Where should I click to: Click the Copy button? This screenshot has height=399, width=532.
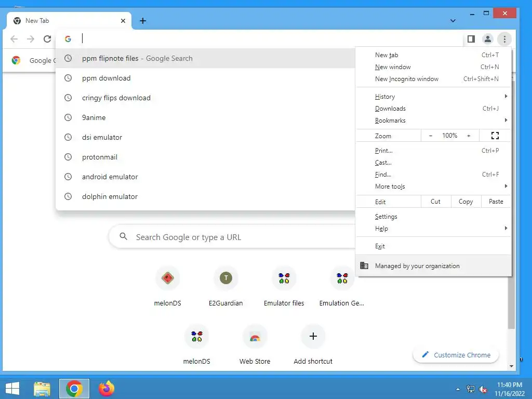pyautogui.click(x=466, y=202)
